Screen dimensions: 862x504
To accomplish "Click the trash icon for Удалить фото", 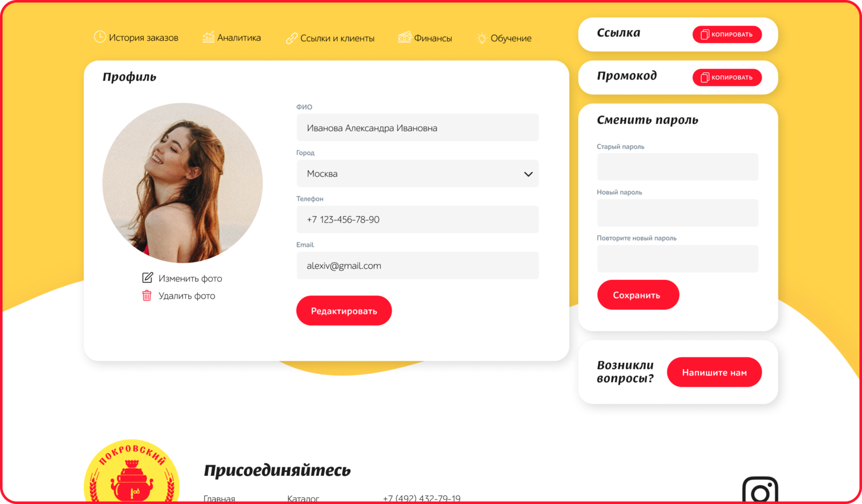I will point(147,295).
